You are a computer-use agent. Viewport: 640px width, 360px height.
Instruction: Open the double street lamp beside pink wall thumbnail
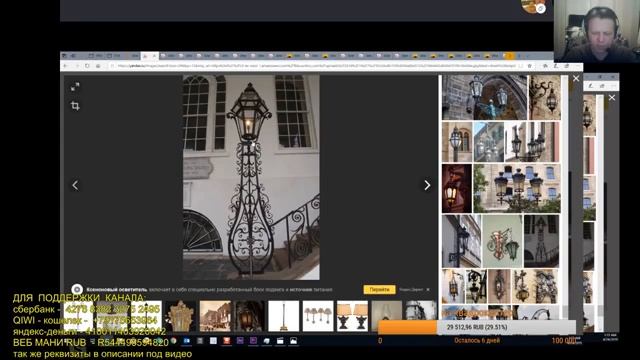(x=533, y=142)
